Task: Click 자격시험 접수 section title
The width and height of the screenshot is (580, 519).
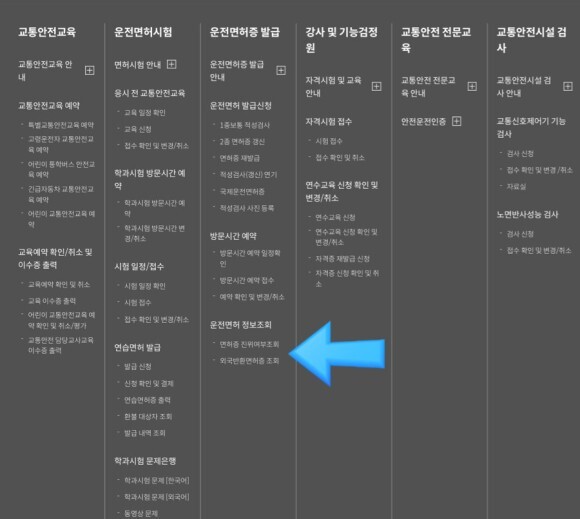Action: 328,122
